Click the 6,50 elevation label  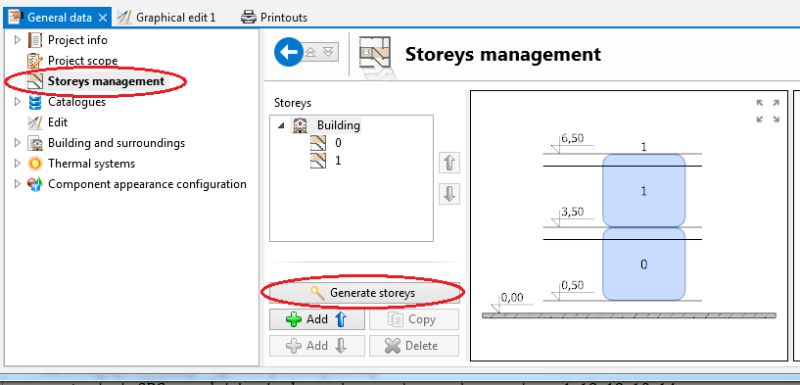tap(572, 138)
